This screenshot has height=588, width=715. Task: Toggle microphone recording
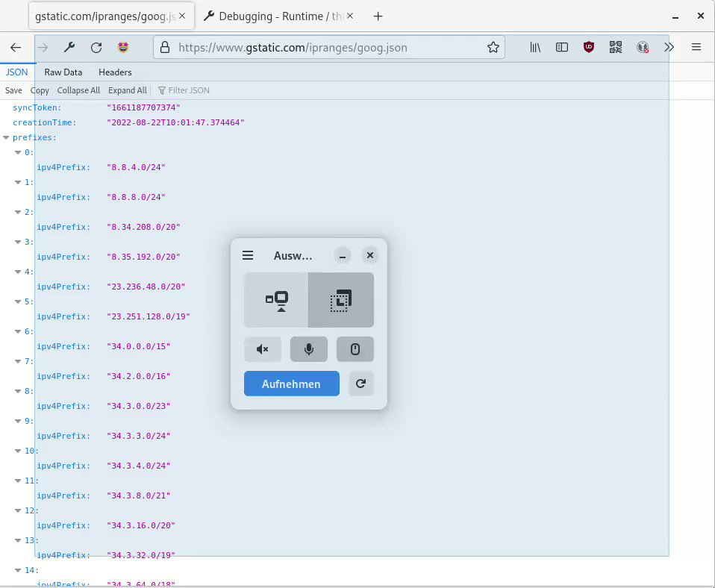[x=309, y=349]
